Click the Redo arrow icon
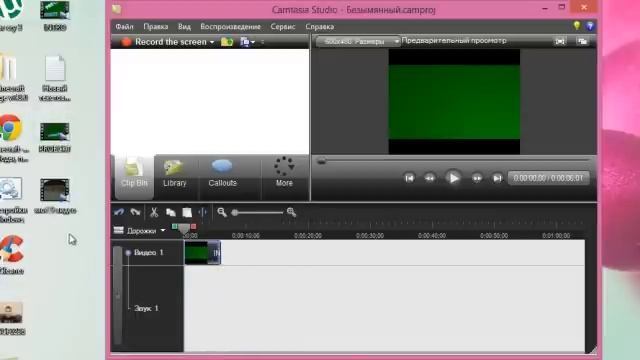Viewport: 640px width, 360px height. point(135,212)
